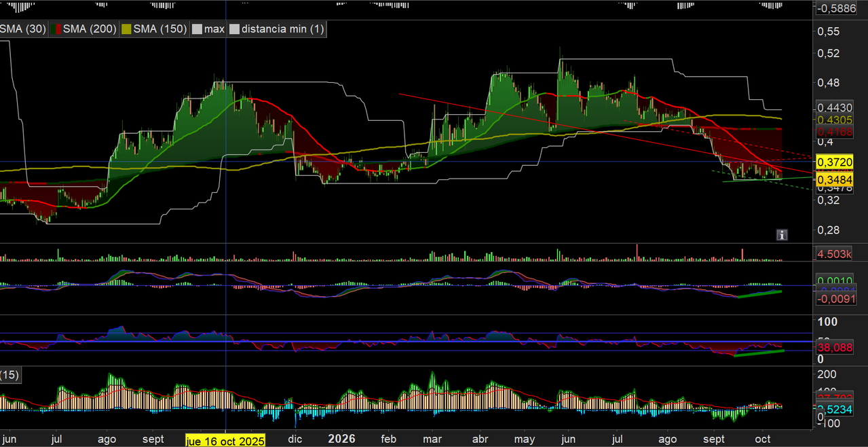Click the 0,28 price axis label
868x447 pixels.
click(829, 230)
